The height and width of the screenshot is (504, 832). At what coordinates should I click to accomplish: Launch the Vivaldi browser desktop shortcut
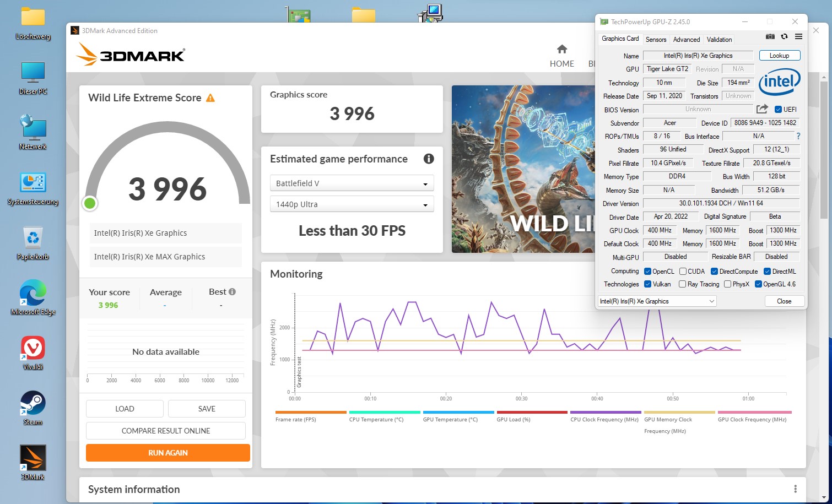point(33,353)
